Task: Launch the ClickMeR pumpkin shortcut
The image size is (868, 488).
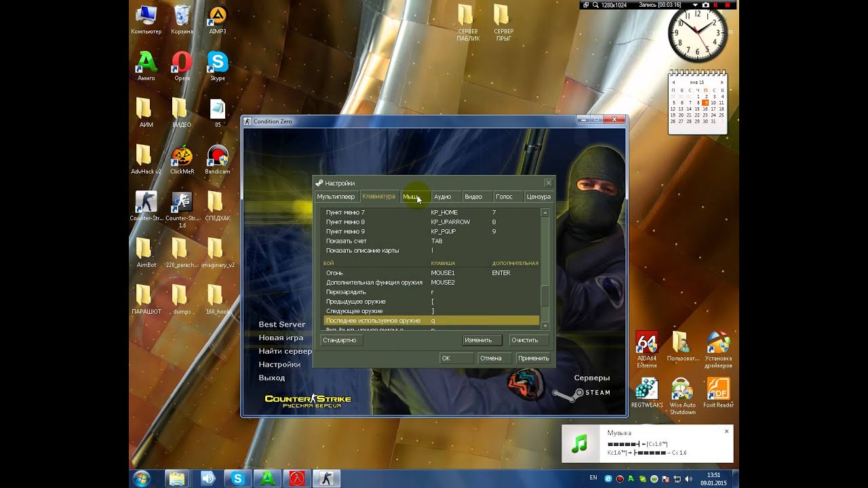Action: [182, 160]
